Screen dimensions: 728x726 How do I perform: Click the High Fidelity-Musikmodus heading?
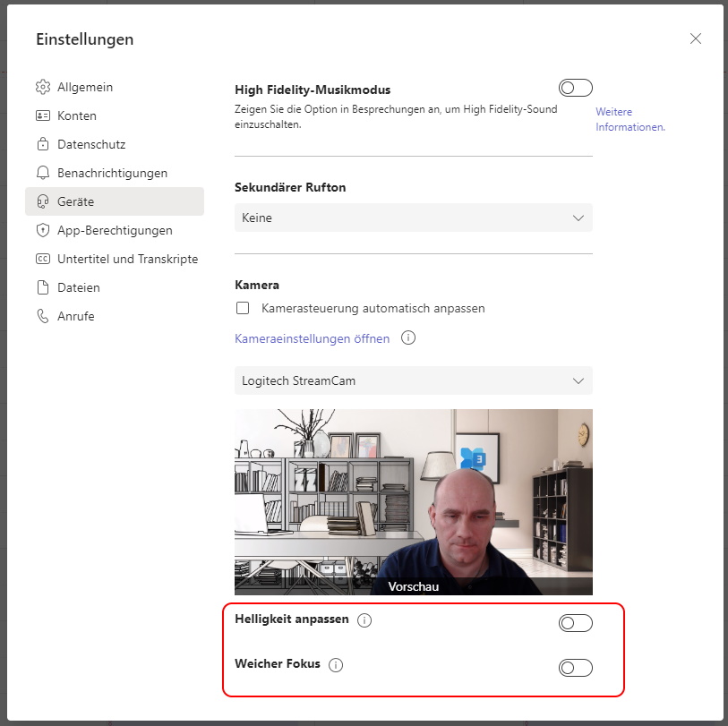point(313,90)
